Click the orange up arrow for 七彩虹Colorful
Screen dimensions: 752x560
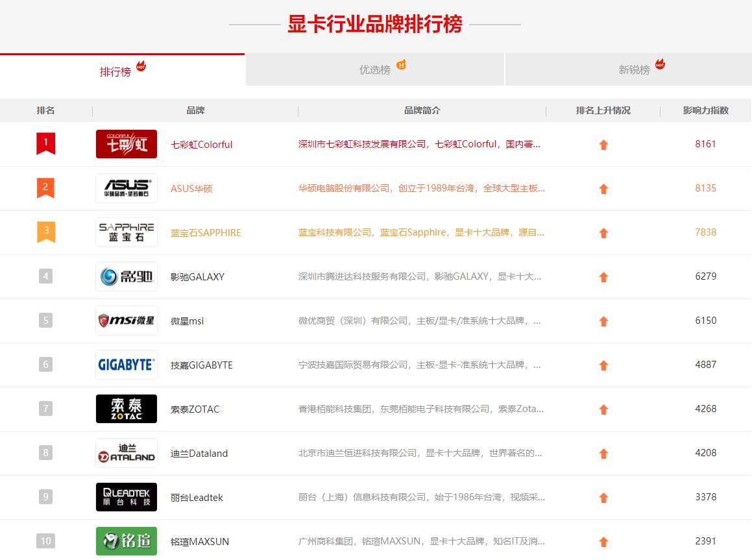pyautogui.click(x=603, y=144)
